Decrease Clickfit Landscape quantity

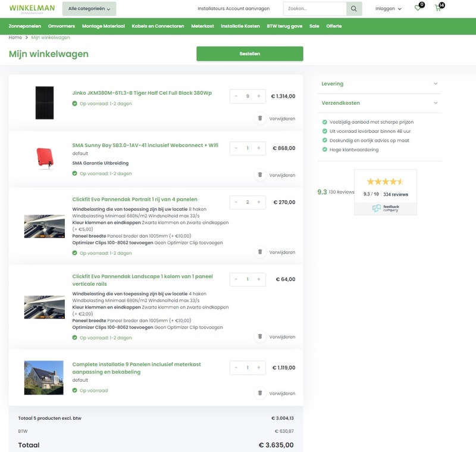click(236, 279)
